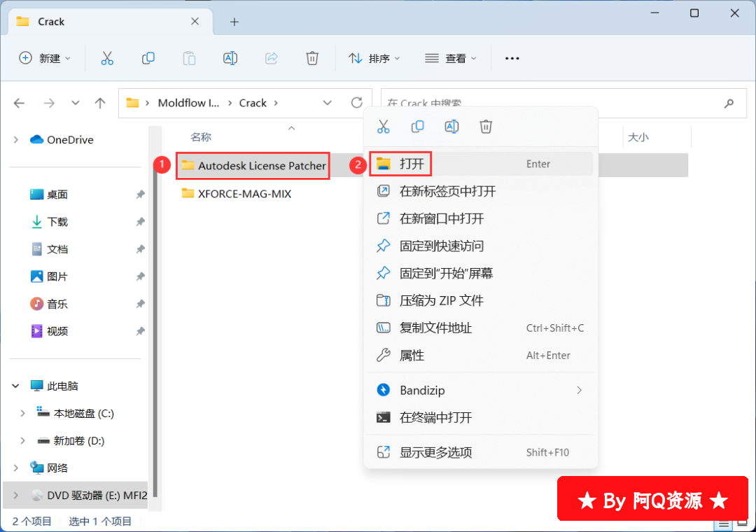Expand the 本地磁盘 (C:) drive node

[22, 413]
